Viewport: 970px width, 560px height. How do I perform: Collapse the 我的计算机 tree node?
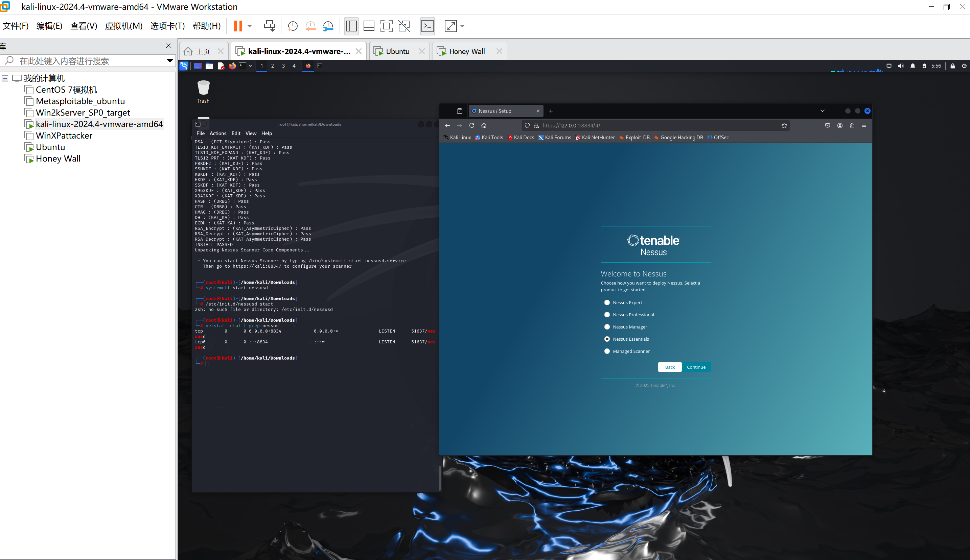(x=5, y=78)
